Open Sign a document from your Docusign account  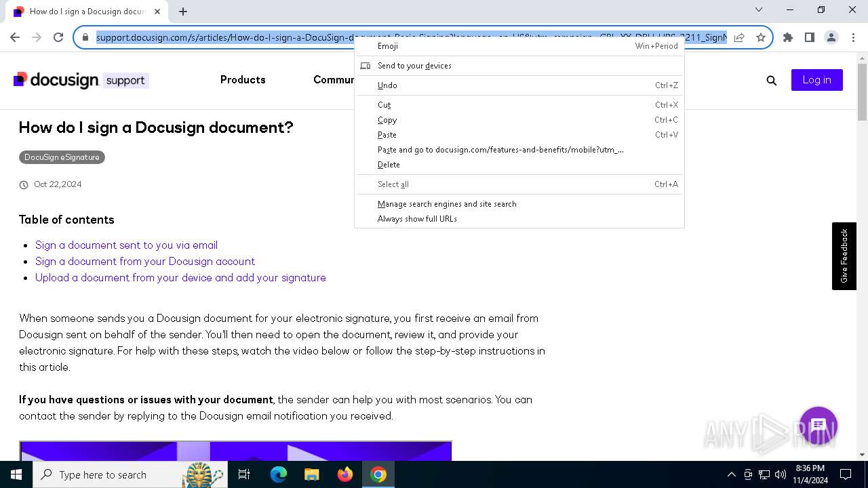click(x=145, y=262)
